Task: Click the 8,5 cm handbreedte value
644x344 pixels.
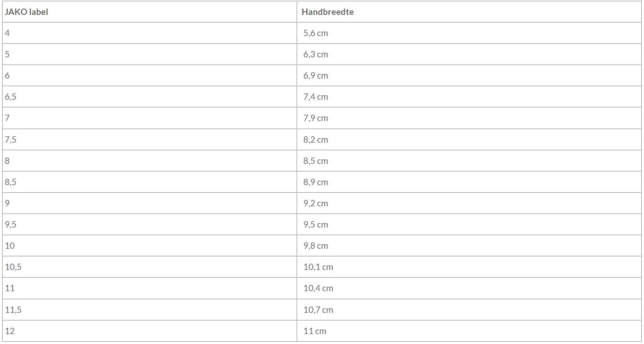Action: point(316,161)
